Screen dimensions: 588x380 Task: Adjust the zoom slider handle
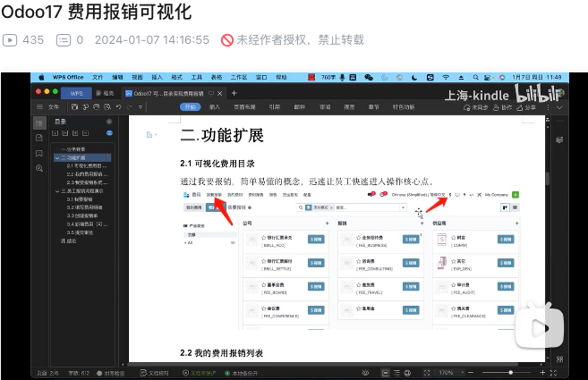(510, 373)
